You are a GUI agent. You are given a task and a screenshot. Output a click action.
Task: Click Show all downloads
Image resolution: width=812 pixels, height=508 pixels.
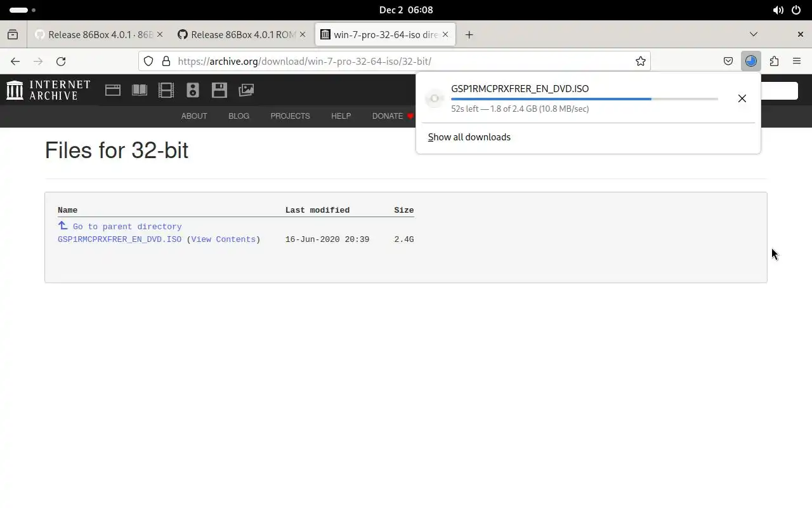point(469,137)
